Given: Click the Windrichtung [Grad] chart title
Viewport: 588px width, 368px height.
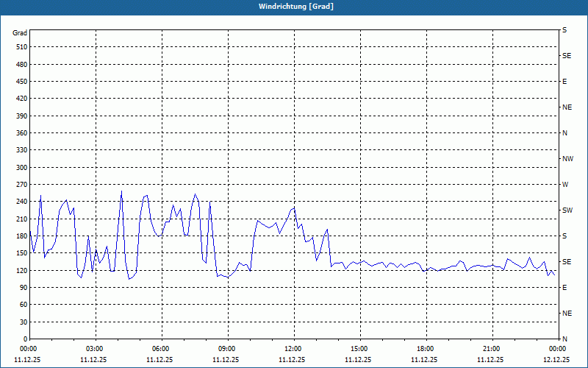Looking at the screenshot, I should (x=296, y=7).
